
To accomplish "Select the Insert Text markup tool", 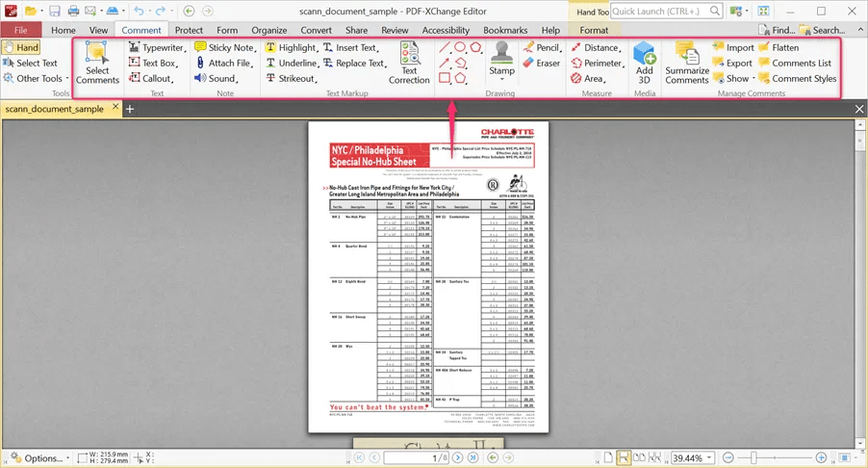I will pos(350,47).
